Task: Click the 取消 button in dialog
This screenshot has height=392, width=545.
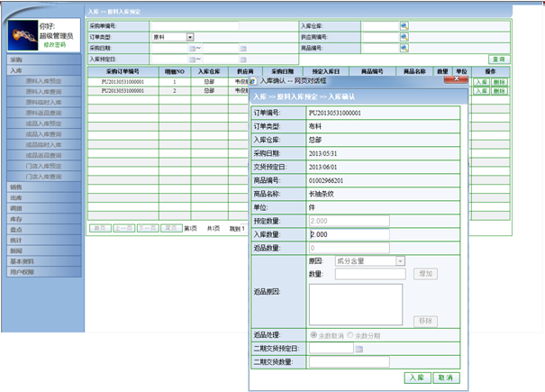Action: 445,378
